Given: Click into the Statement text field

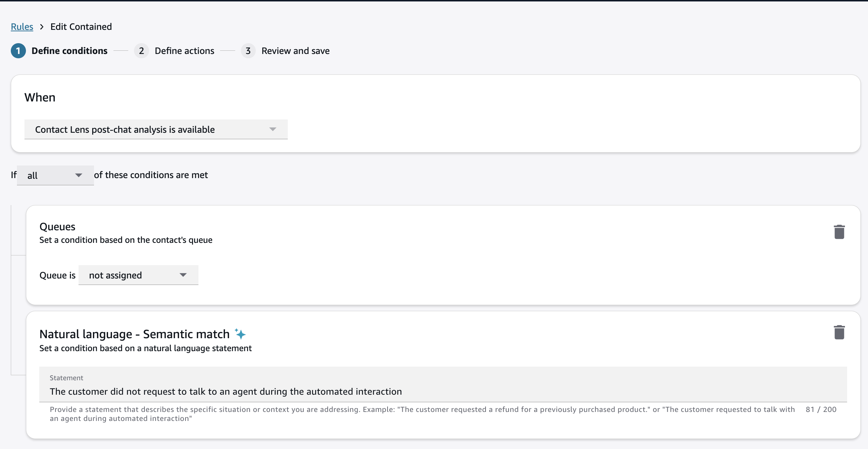Looking at the screenshot, I should [x=442, y=391].
